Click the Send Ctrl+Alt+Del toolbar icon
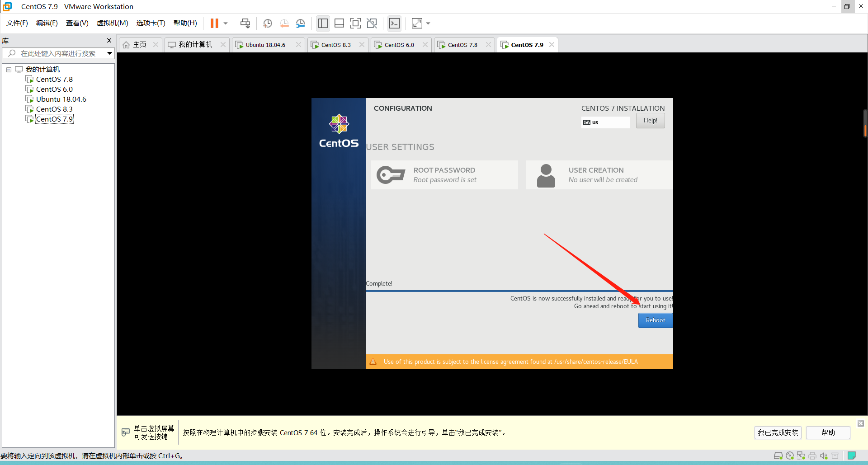Viewport: 868px width, 465px height. tap(245, 23)
